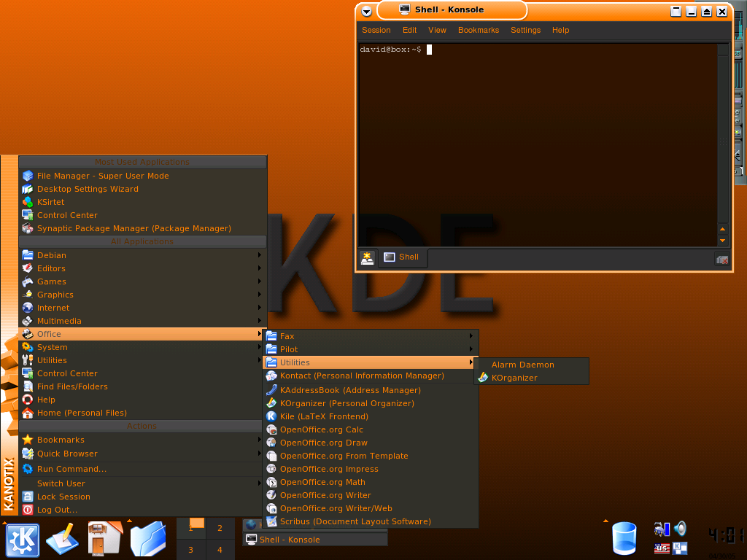The height and width of the screenshot is (560, 747).
Task: Open Session menu in Konsole
Action: 376,30
